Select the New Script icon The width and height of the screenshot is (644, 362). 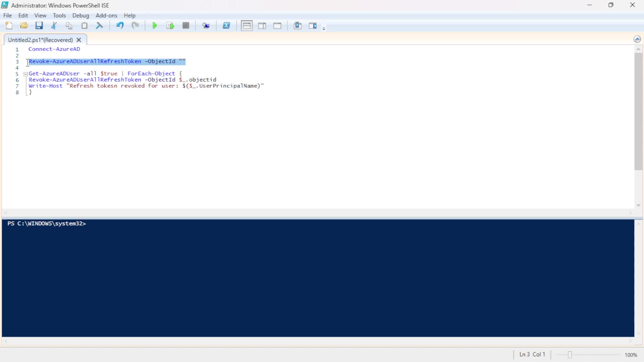(9, 25)
